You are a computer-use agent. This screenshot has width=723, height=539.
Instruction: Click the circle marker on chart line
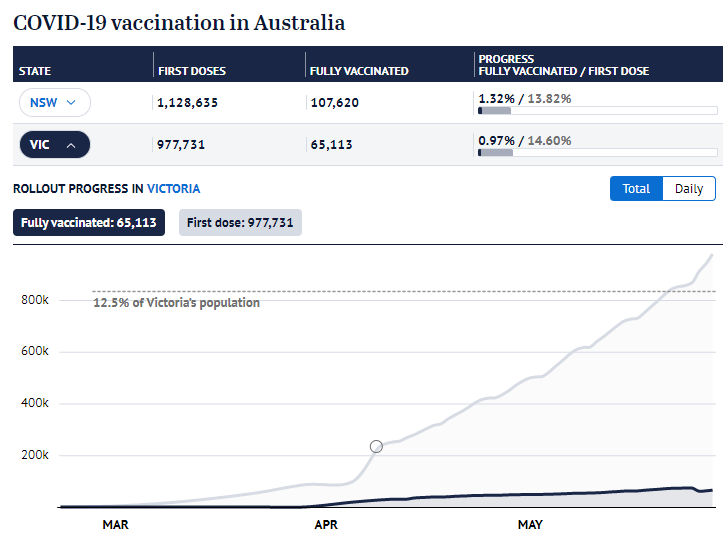(x=376, y=446)
